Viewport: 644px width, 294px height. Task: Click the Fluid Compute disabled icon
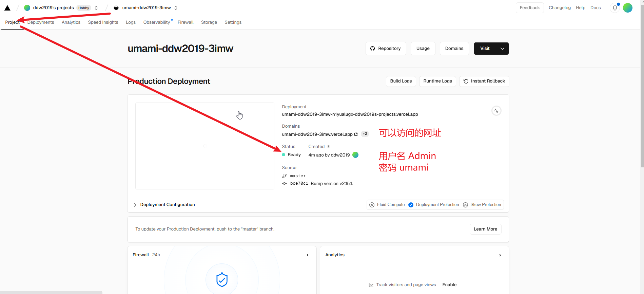point(372,205)
